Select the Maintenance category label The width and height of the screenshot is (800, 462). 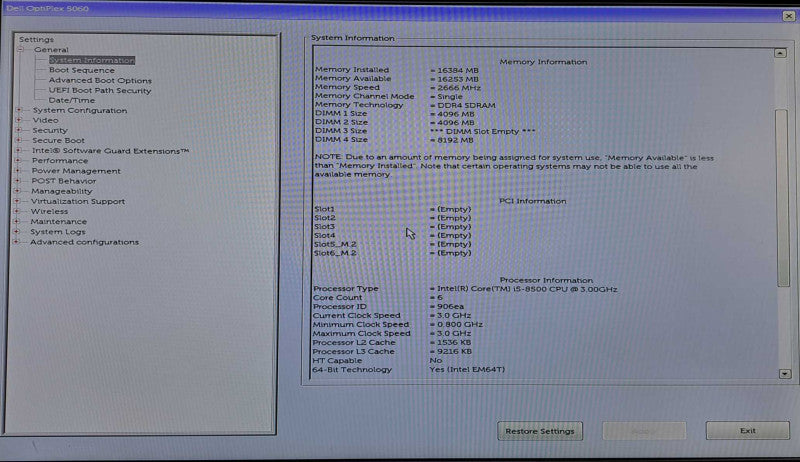59,221
